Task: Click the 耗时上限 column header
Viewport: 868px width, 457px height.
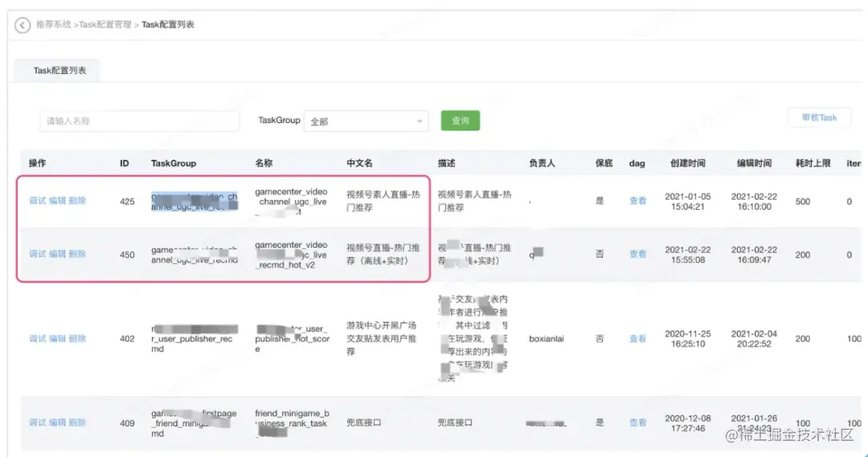Action: click(x=813, y=163)
